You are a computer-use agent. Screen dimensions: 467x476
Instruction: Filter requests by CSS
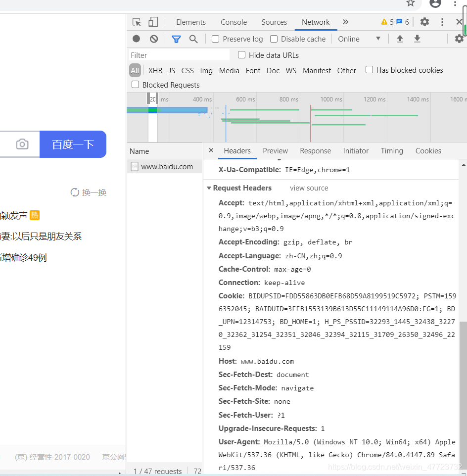[187, 70]
